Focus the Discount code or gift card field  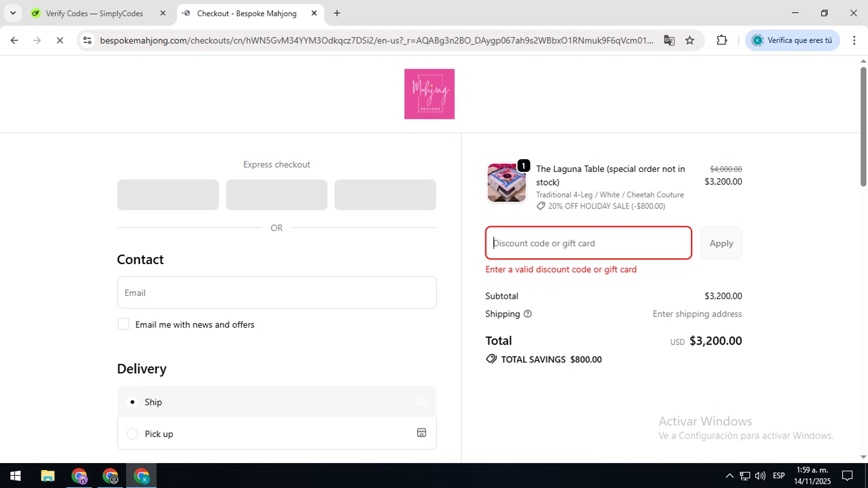[x=589, y=243]
